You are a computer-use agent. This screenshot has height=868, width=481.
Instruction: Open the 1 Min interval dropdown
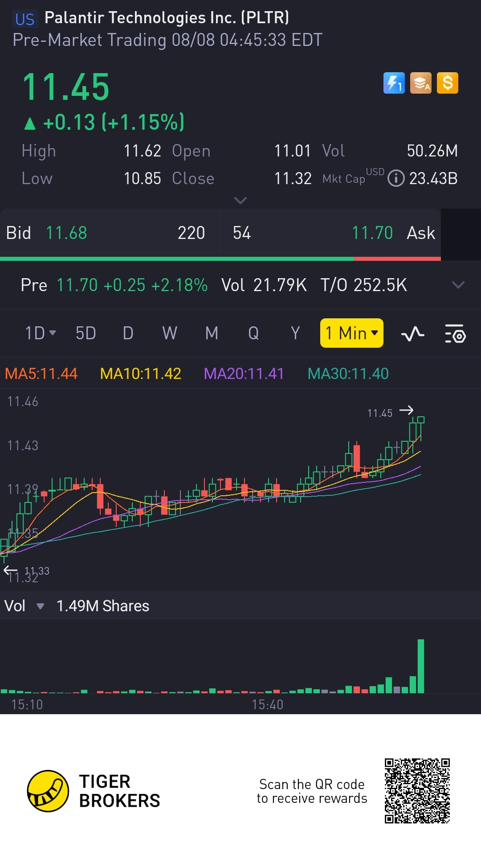click(352, 333)
